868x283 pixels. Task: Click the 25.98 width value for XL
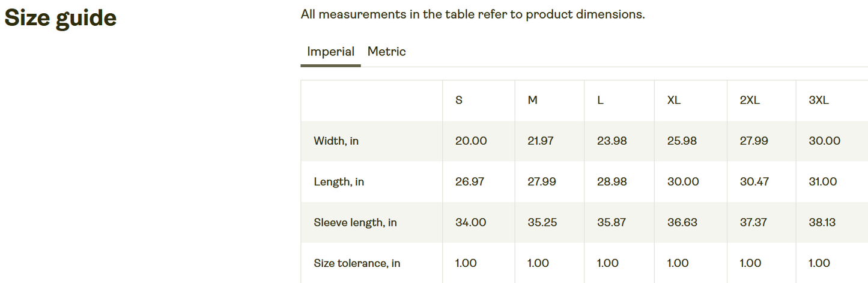pos(682,141)
